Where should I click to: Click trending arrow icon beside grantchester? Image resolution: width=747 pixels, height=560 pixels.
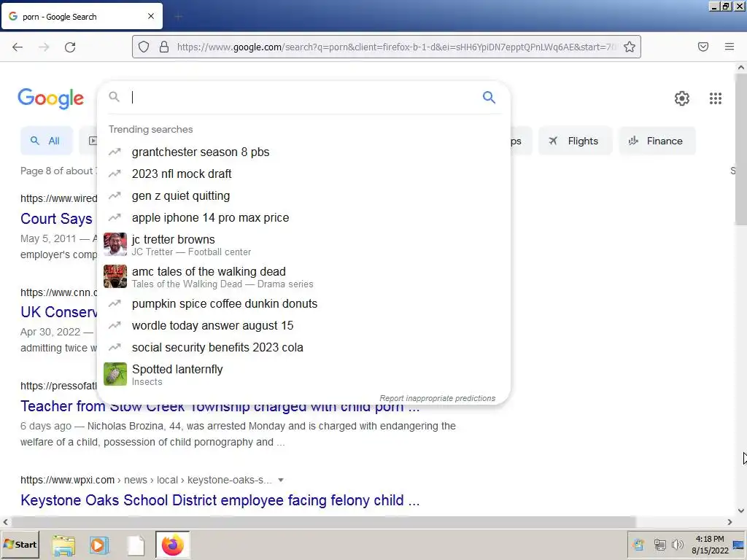tap(115, 152)
